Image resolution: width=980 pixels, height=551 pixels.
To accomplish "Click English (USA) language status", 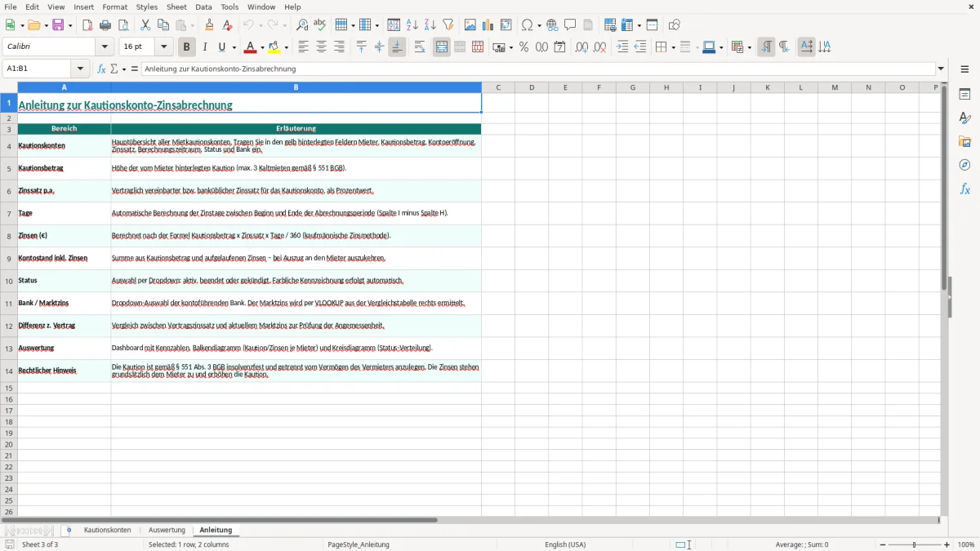I will click(565, 544).
